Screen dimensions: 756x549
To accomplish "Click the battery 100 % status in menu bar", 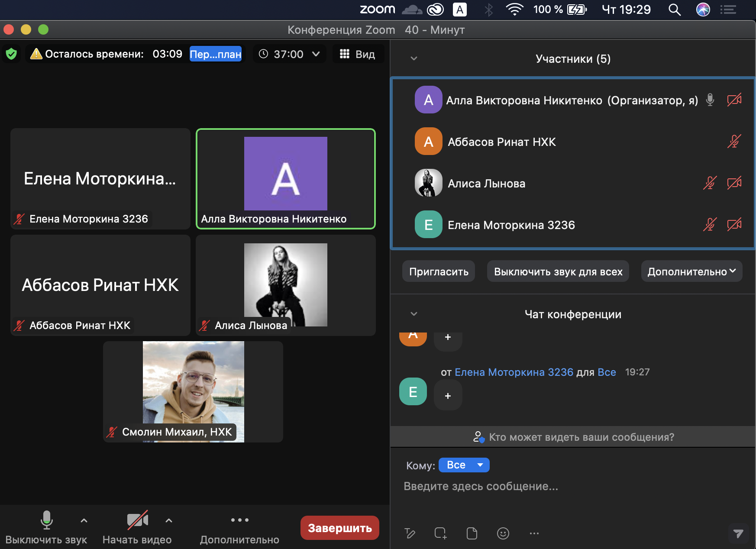I will (x=560, y=9).
